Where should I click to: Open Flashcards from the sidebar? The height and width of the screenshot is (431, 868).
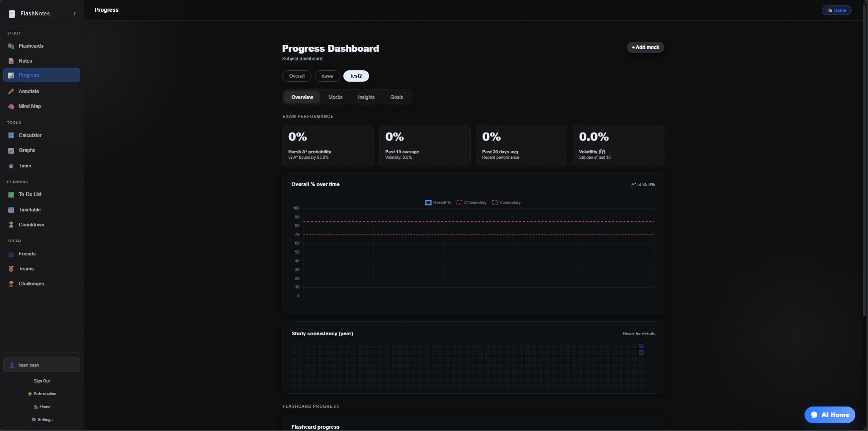pos(31,46)
